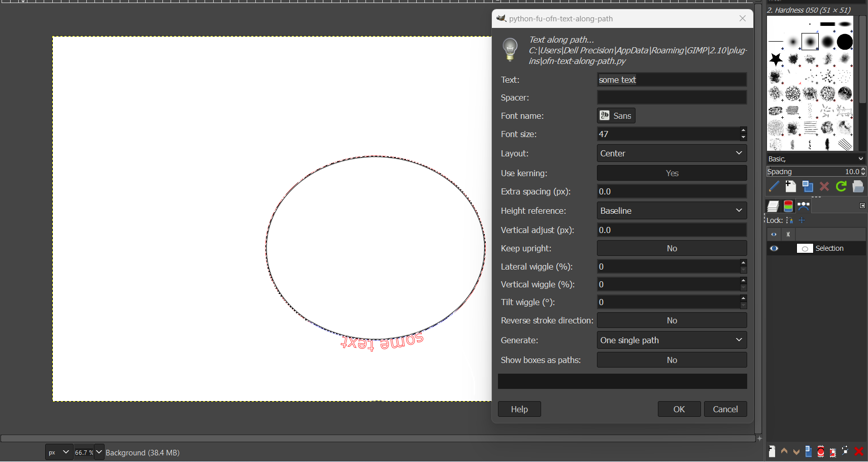Edit this brush with the pencil icon
The image size is (868, 462).
pyautogui.click(x=774, y=187)
